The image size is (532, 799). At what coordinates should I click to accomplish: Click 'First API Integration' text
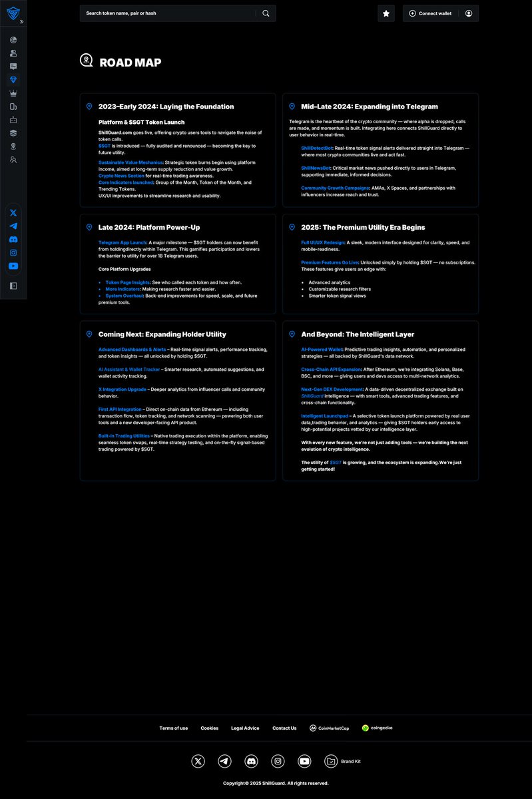coord(120,409)
